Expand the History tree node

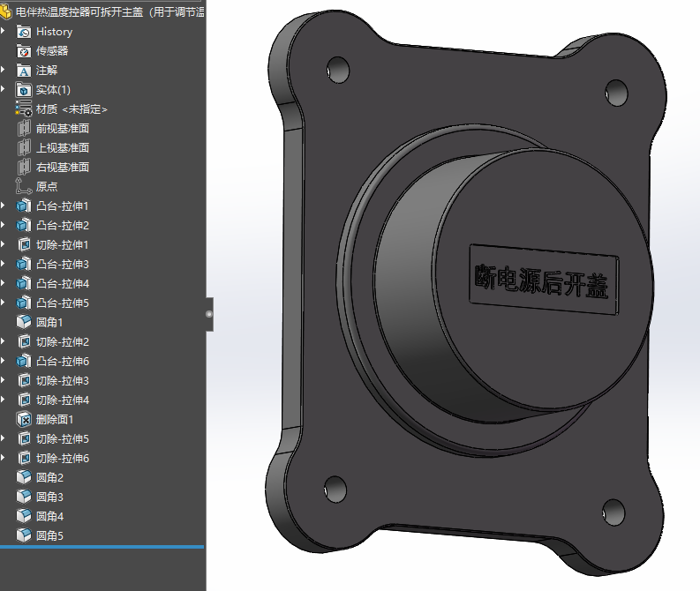pyautogui.click(x=4, y=31)
